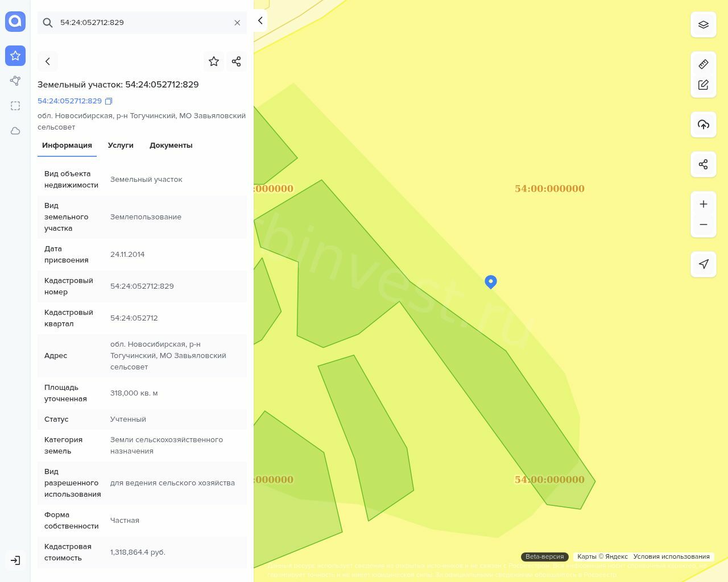Screen dimensions: 728x582
Task: Activate the draw/edit tool on map
Action: pos(704,85)
